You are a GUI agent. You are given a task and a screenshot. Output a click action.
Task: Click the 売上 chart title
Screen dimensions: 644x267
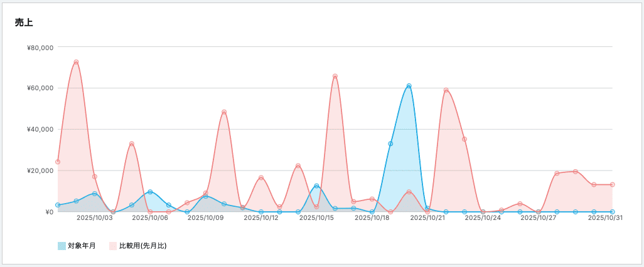[x=24, y=23]
